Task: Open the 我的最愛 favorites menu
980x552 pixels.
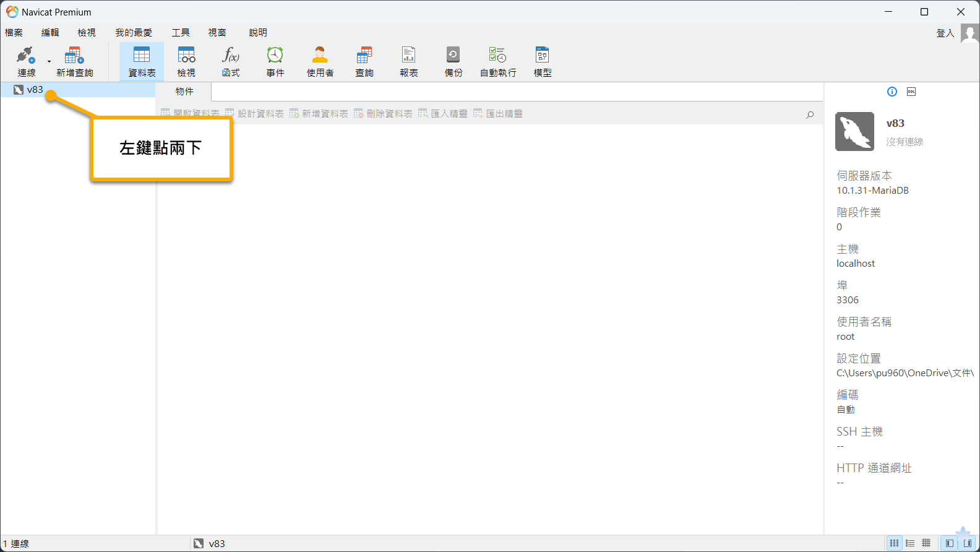Action: [134, 33]
